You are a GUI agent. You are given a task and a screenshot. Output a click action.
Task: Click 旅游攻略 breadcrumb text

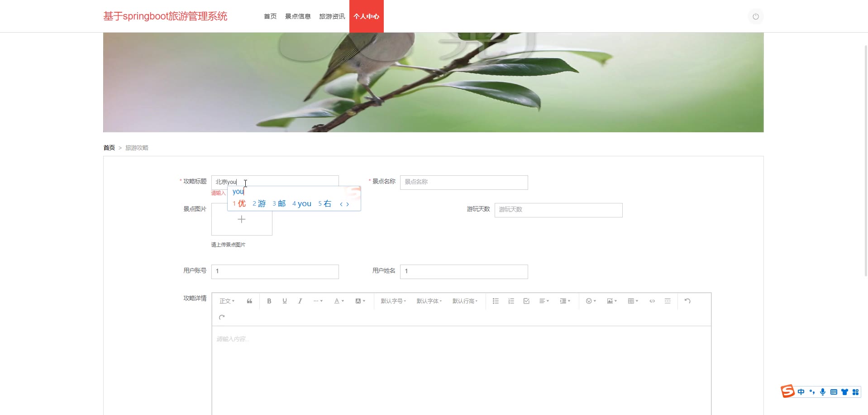click(x=137, y=148)
